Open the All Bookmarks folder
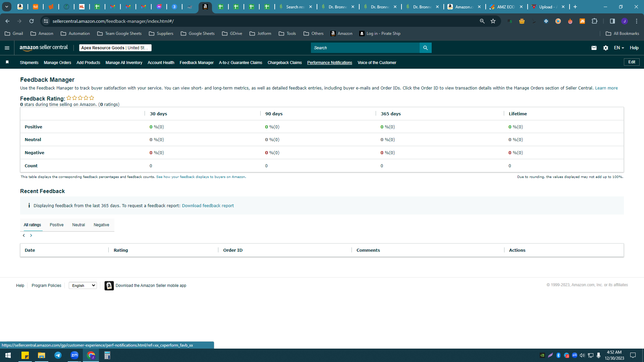Screen dimensions: 644x362 [x=623, y=34]
